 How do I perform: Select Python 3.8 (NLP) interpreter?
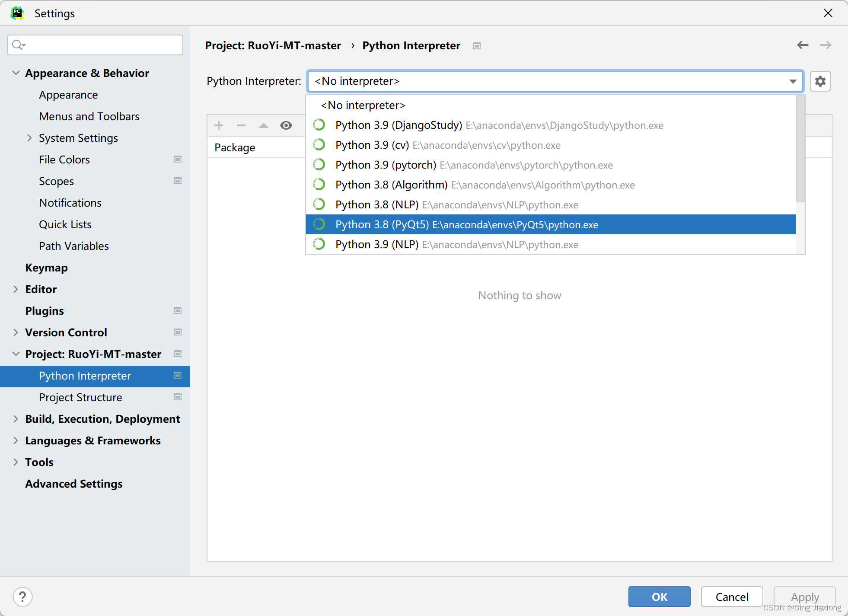(551, 204)
